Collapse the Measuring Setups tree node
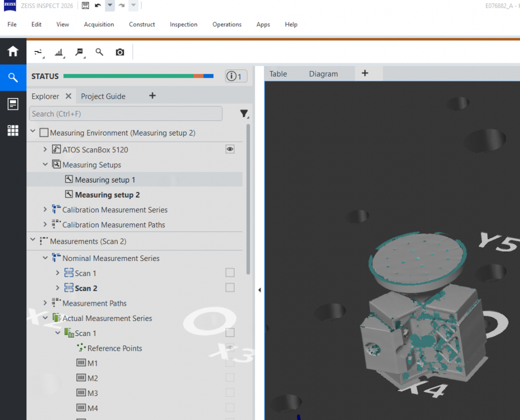520x420 pixels. click(45, 164)
